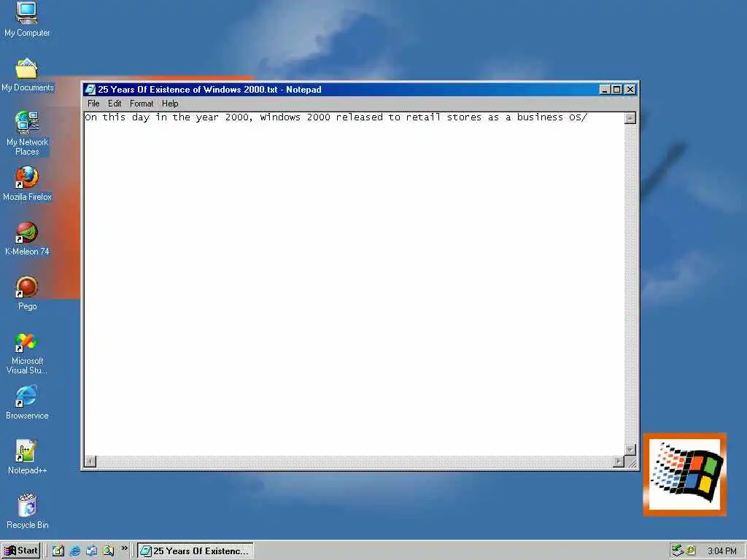Click Notepad vertical scrollbar up arrow
Viewport: 747px width, 560px height.
pos(630,118)
